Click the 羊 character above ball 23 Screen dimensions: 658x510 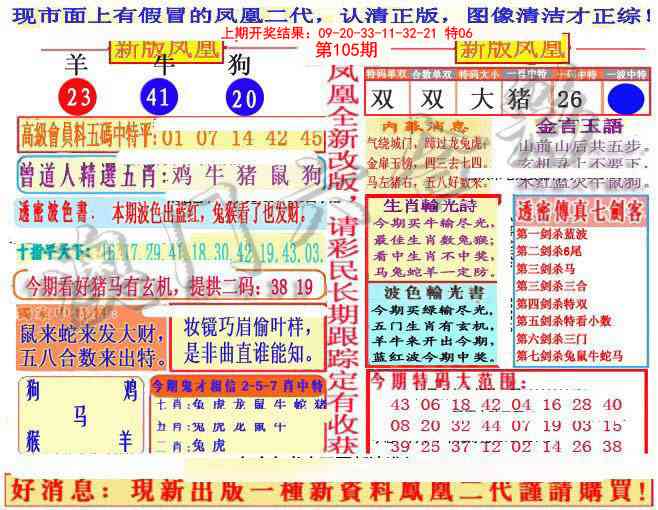pos(77,64)
